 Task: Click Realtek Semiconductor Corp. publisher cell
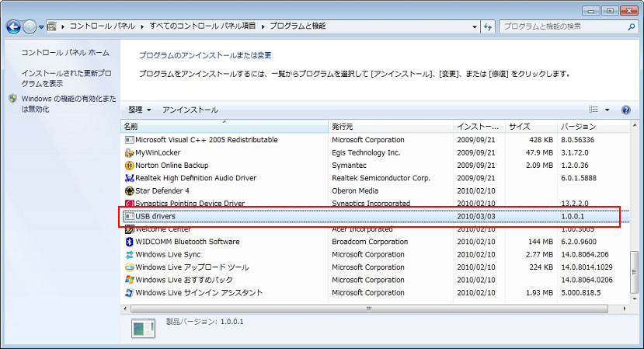(x=381, y=178)
